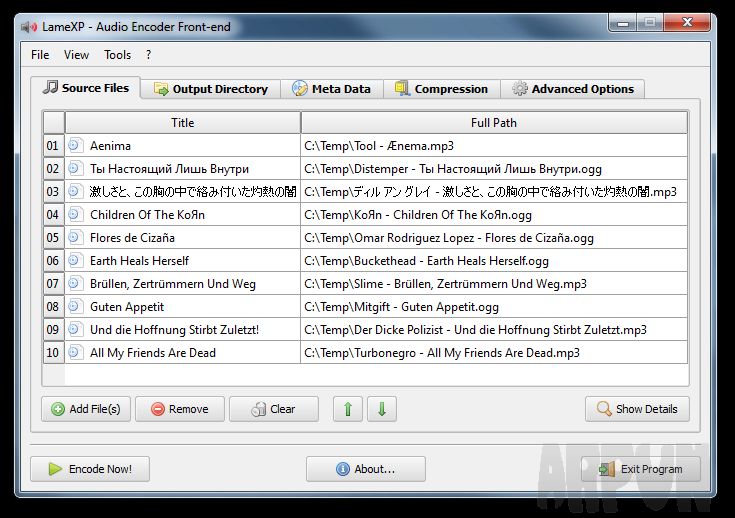This screenshot has height=518, width=735.
Task: Click the file icon for All My Friends Are Dead
Action: [75, 353]
